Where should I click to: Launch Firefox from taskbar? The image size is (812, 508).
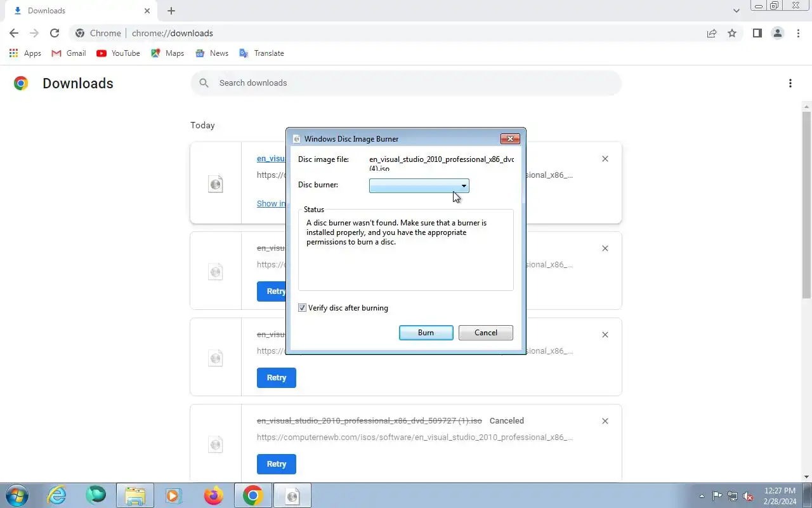pyautogui.click(x=213, y=495)
